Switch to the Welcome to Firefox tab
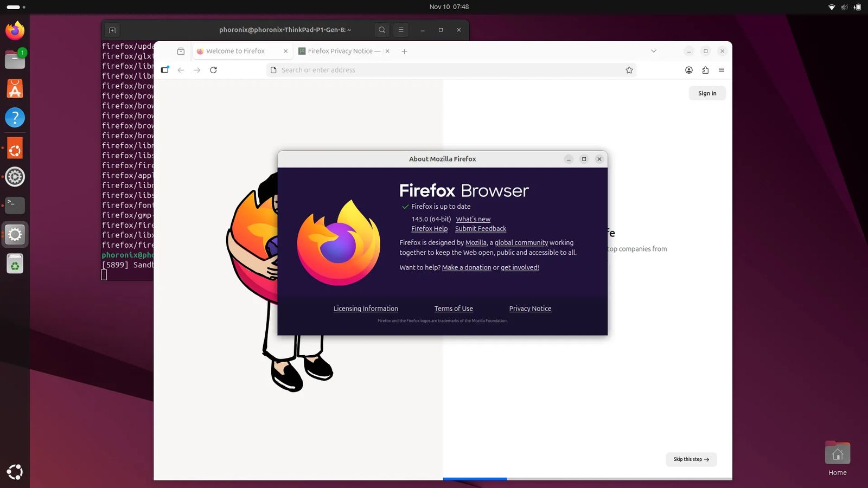Image resolution: width=868 pixels, height=488 pixels. (237, 51)
